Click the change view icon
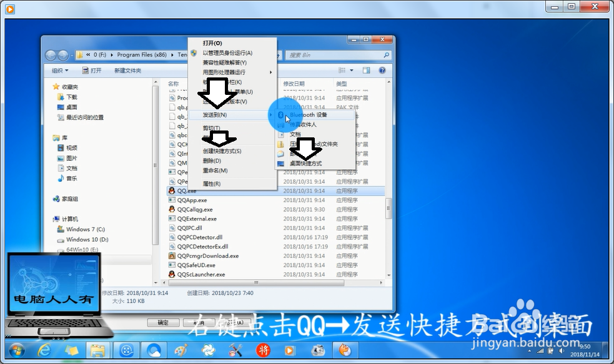This screenshot has height=364, width=614. 342,70
